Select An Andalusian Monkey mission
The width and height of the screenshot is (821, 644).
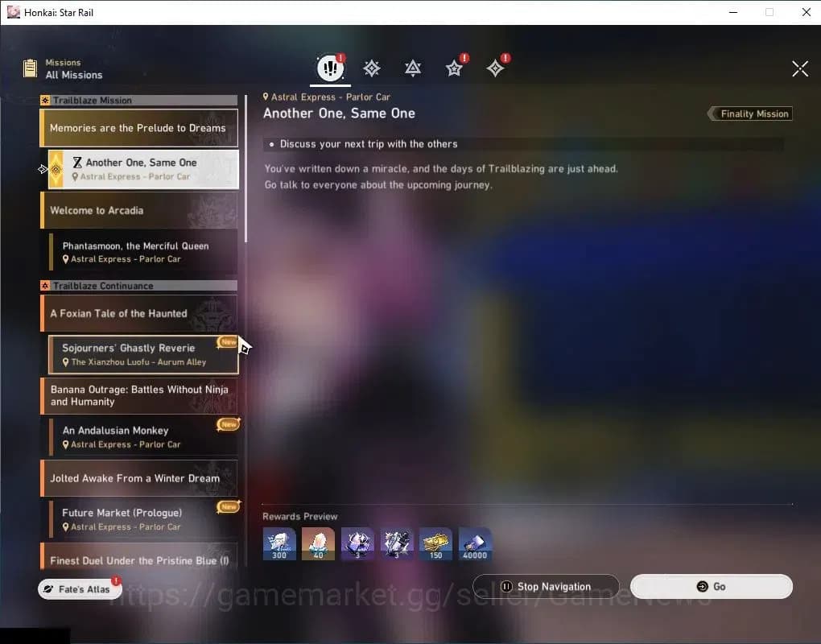coord(143,436)
